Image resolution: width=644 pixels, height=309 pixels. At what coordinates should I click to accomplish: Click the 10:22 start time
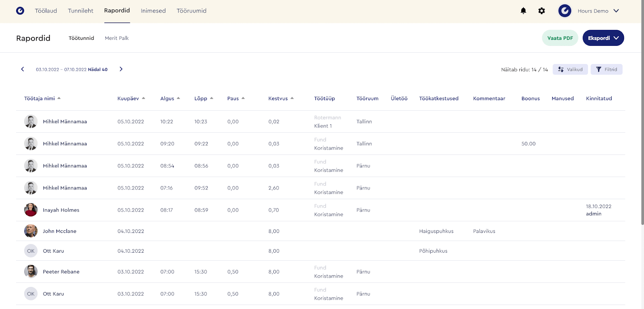167,122
